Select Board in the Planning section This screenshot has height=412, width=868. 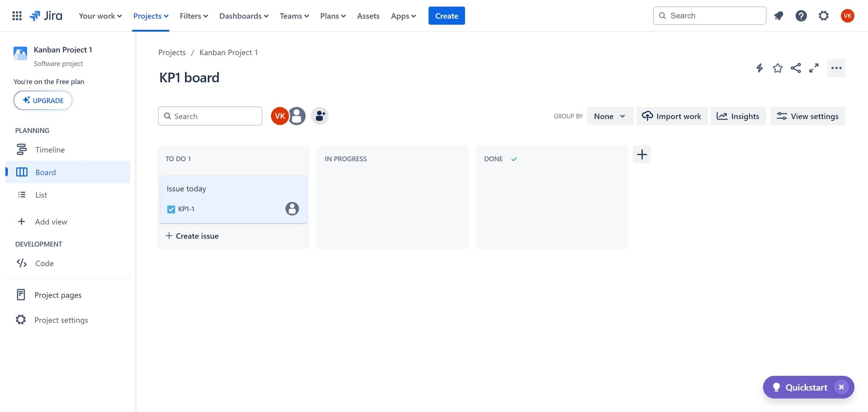tap(45, 172)
